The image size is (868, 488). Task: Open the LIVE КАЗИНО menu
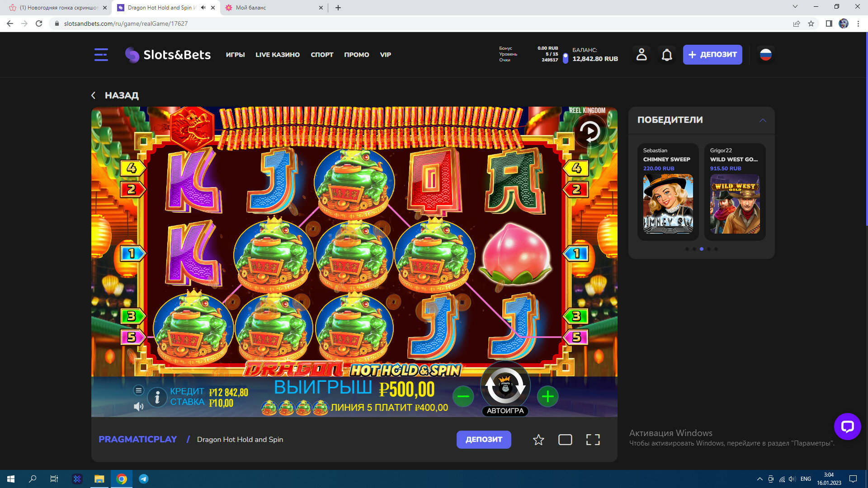coord(277,55)
